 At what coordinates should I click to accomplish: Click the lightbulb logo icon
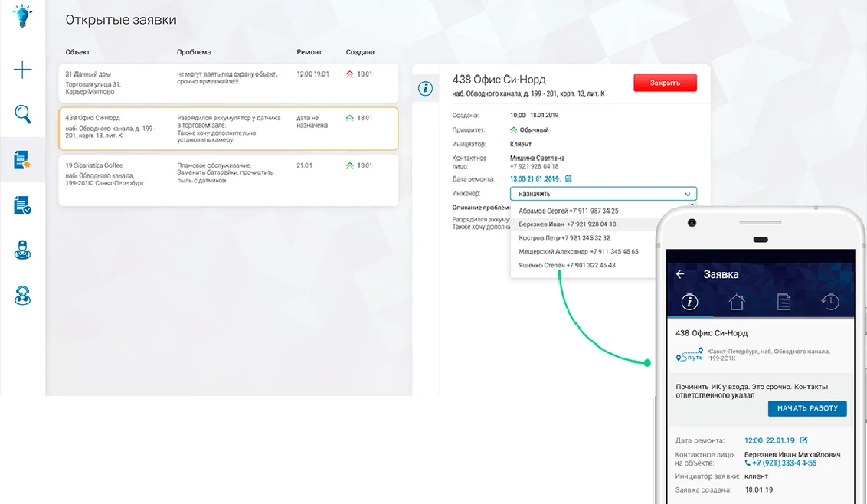(23, 15)
